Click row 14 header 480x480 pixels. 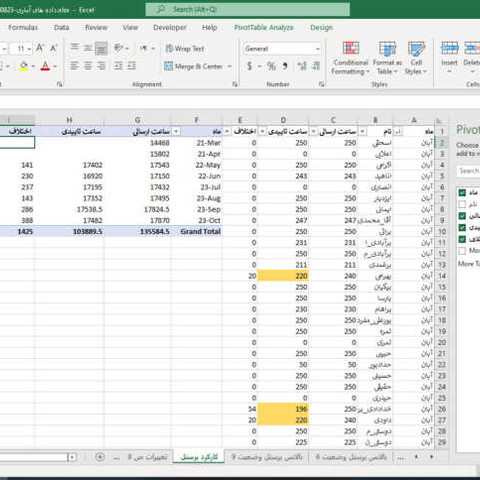pos(442,276)
